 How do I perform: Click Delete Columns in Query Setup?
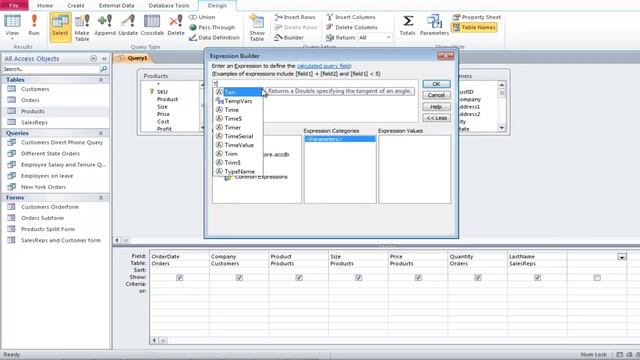[x=351, y=27]
